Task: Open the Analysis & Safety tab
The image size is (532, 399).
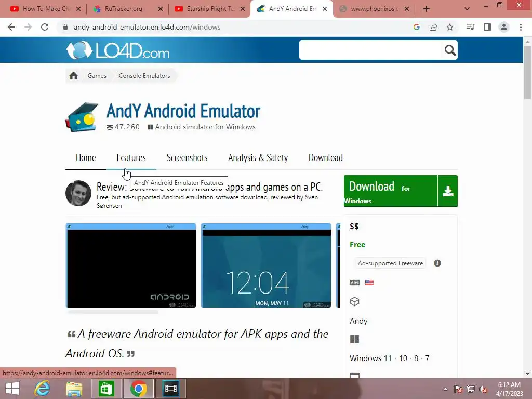Action: [258, 158]
